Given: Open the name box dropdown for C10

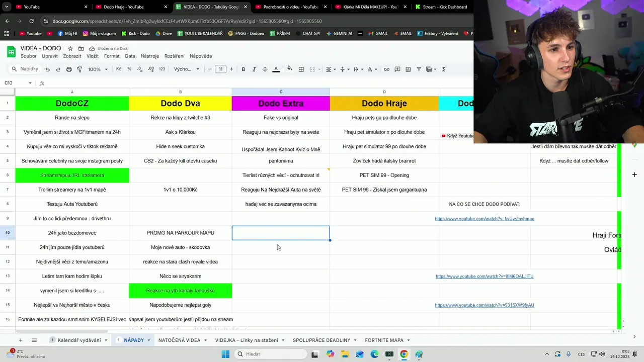Looking at the screenshot, I should (x=30, y=83).
